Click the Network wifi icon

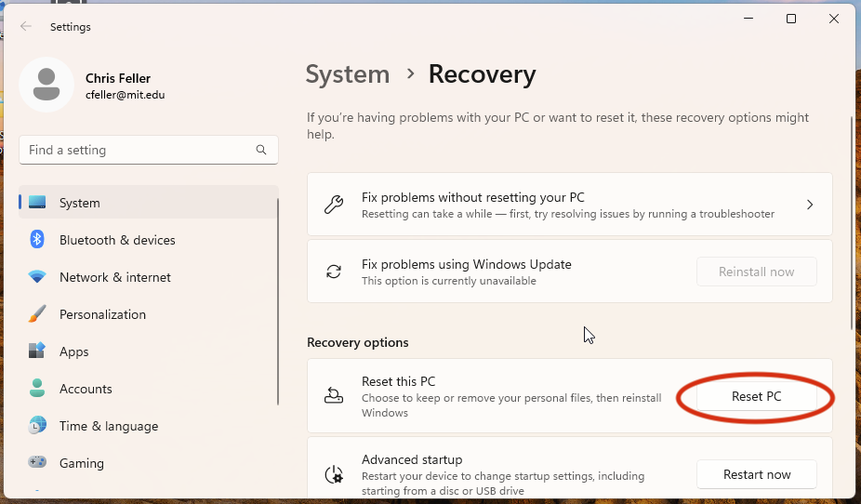point(37,277)
